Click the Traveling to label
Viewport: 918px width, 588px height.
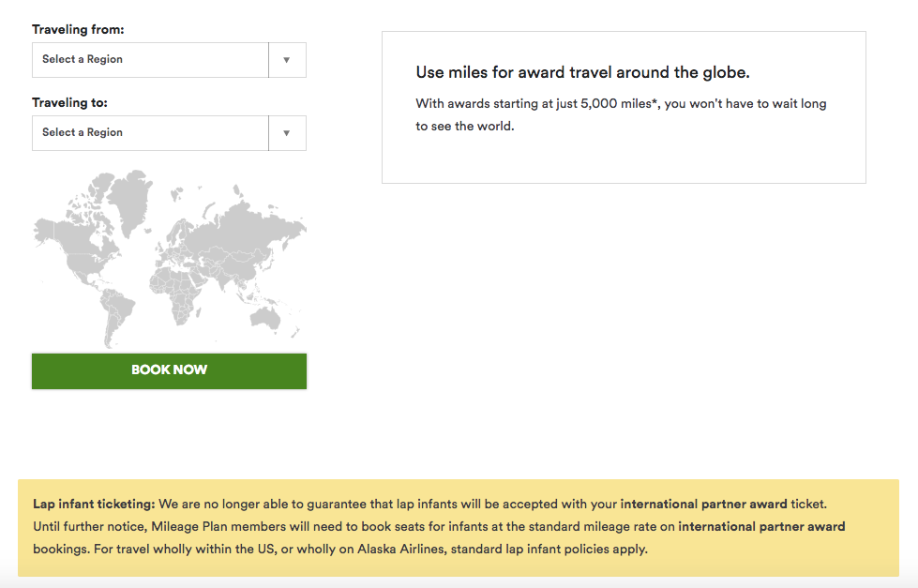point(69,102)
